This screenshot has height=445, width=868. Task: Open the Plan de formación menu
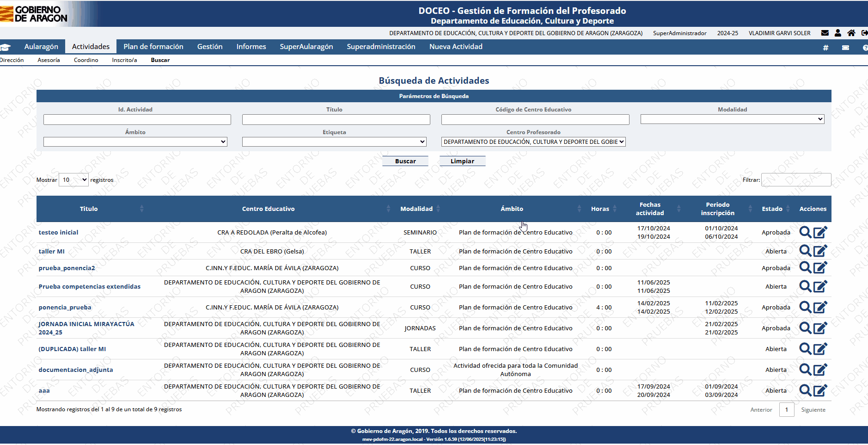point(153,47)
